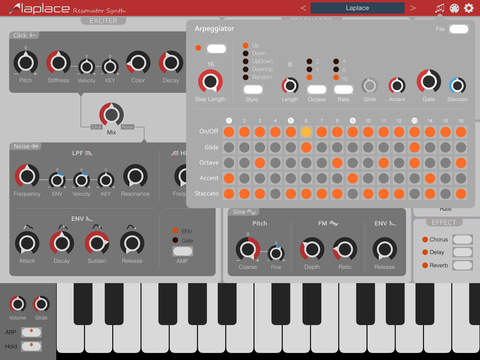Go to previous preset with left arrow

tap(303, 8)
